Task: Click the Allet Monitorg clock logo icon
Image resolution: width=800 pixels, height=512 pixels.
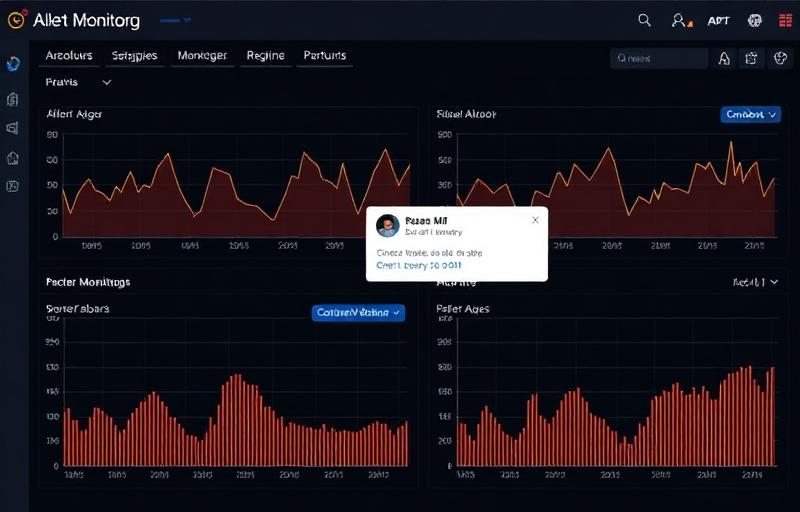Action: pos(14,20)
